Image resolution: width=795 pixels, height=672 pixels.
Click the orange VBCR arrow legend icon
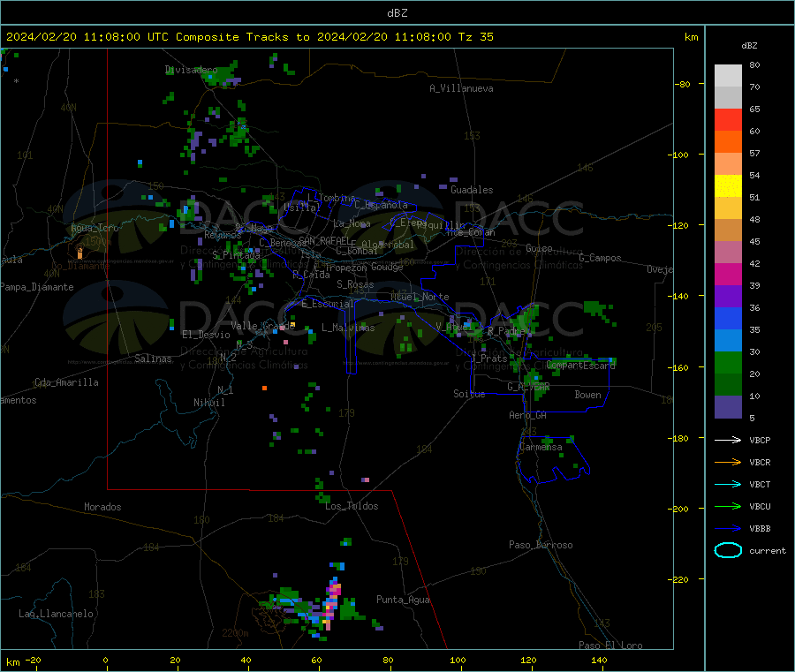(x=728, y=462)
